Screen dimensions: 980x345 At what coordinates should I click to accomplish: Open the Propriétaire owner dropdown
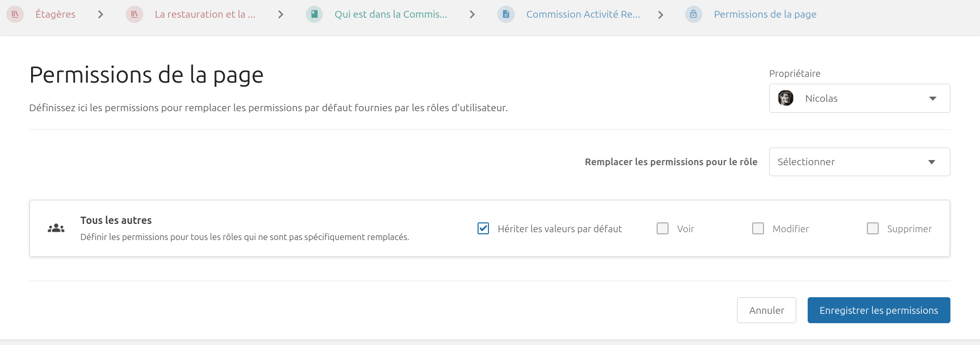859,98
